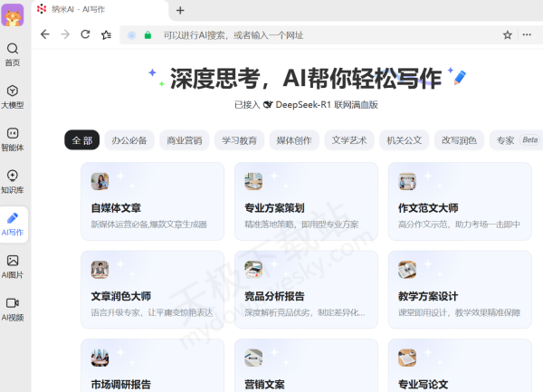The image size is (543, 392).
Task: Click the browser refresh icon
Action: [85, 34]
